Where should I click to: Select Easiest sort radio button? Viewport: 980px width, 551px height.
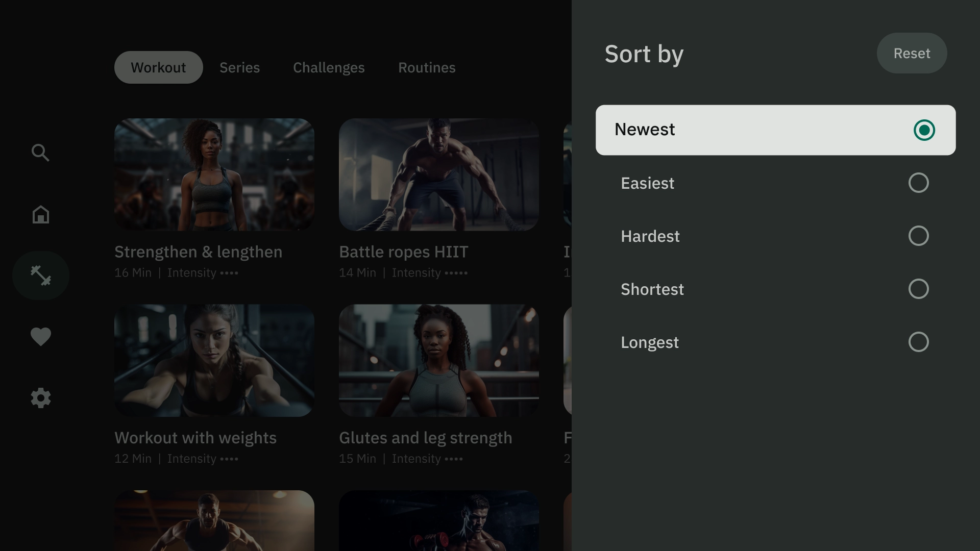coord(918,182)
